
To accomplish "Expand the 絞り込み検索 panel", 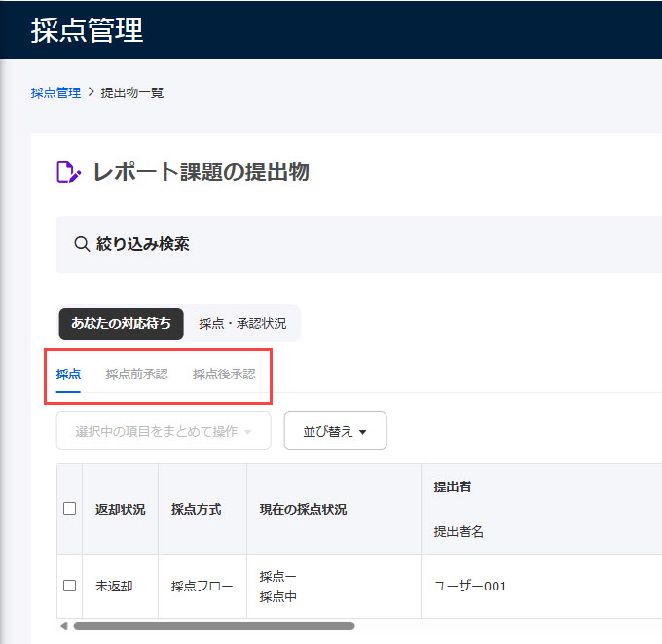I will pos(359,244).
